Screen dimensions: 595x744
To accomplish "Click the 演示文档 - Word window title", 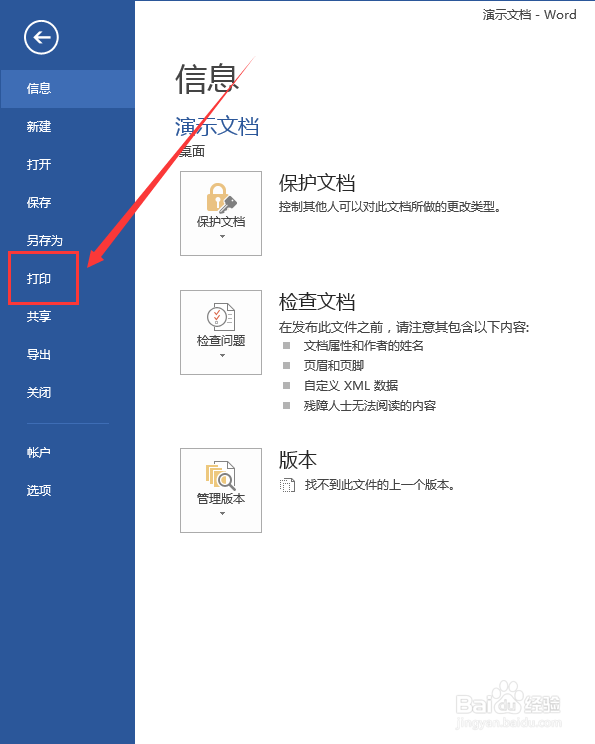I will [530, 15].
